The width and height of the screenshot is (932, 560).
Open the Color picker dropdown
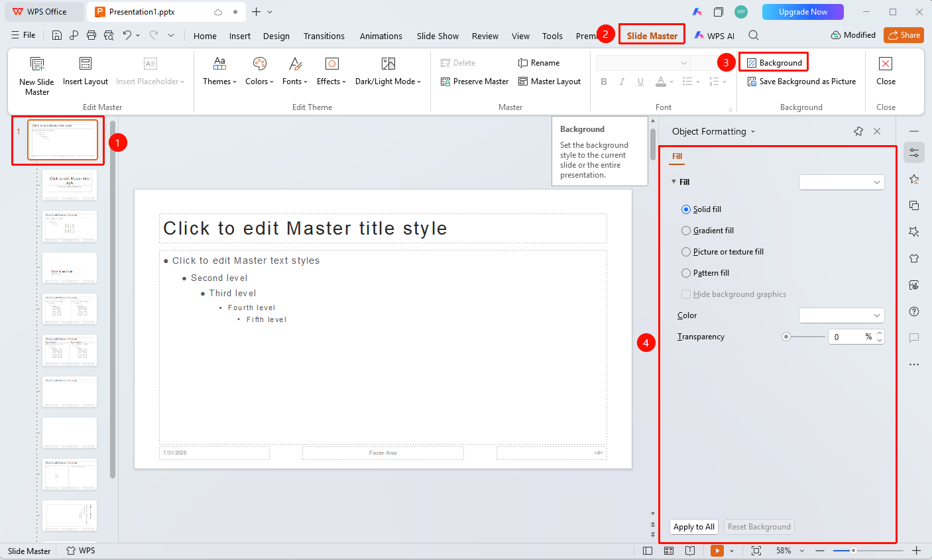[x=842, y=315]
